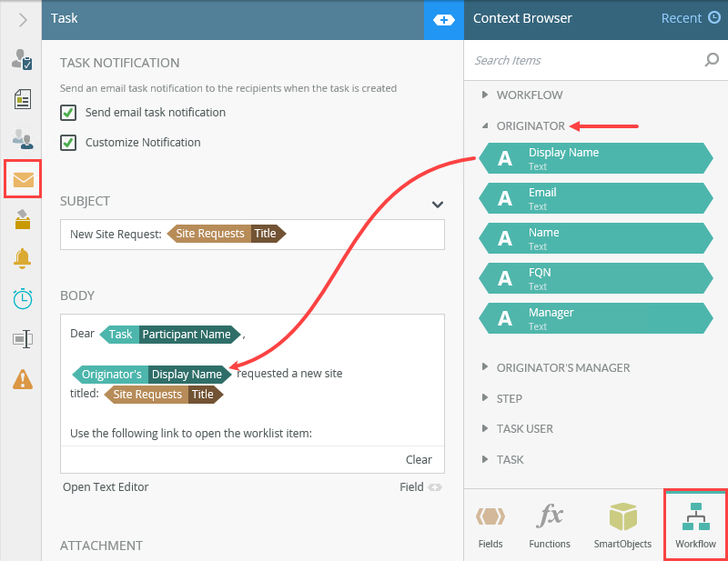
Task: Expand the TASK USER section
Action: click(x=484, y=429)
